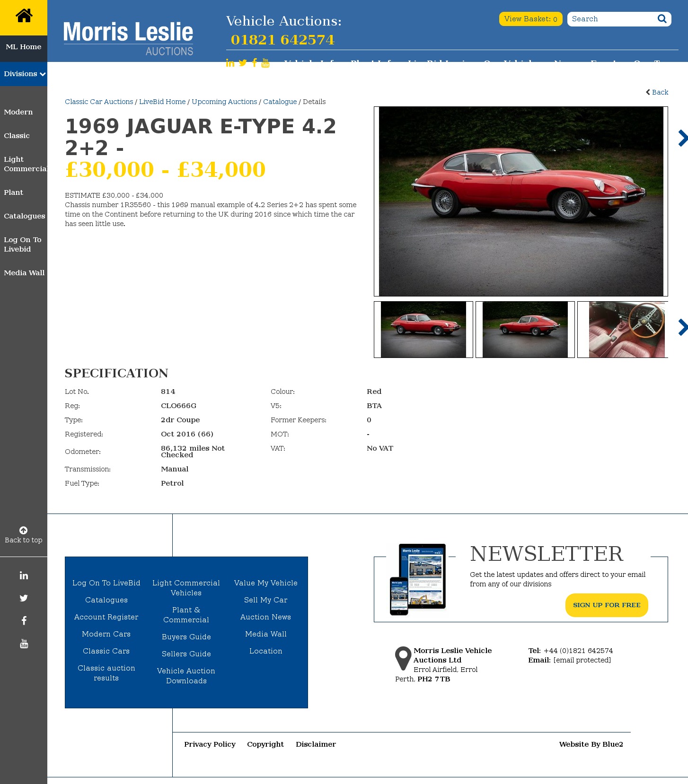The height and width of the screenshot is (784, 688).
Task: Open Website By Blue2 link
Action: coord(591,744)
